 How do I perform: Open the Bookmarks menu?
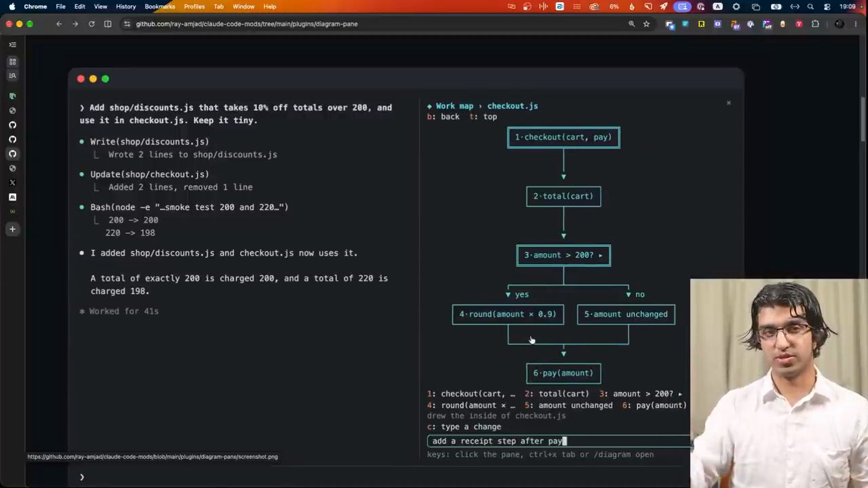[159, 7]
